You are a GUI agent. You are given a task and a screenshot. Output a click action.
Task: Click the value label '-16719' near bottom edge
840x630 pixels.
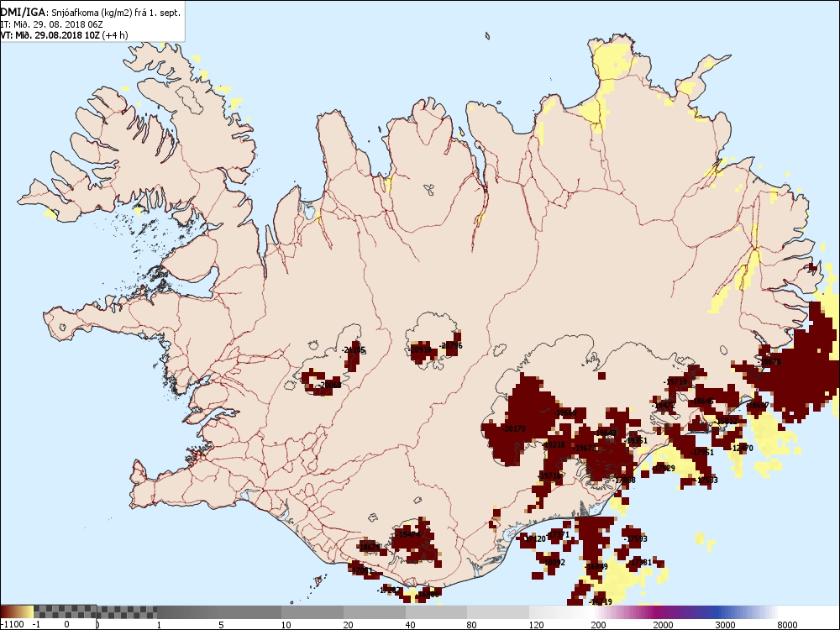[601, 601]
